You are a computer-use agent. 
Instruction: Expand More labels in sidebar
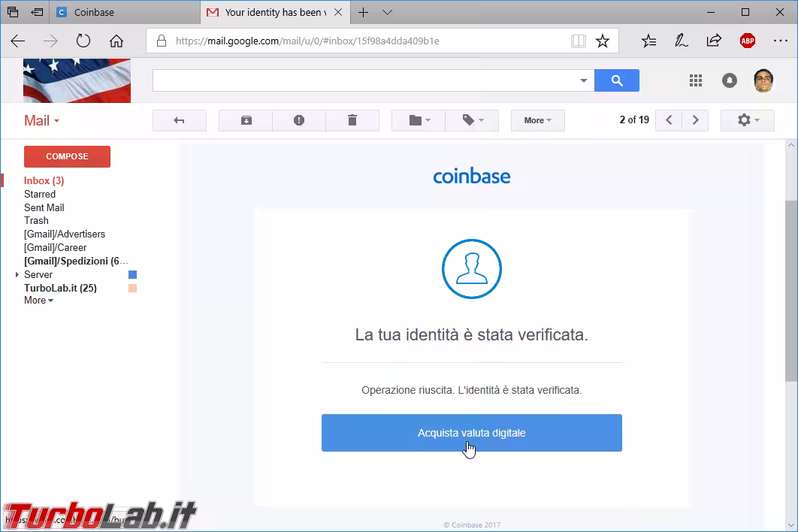tap(38, 301)
